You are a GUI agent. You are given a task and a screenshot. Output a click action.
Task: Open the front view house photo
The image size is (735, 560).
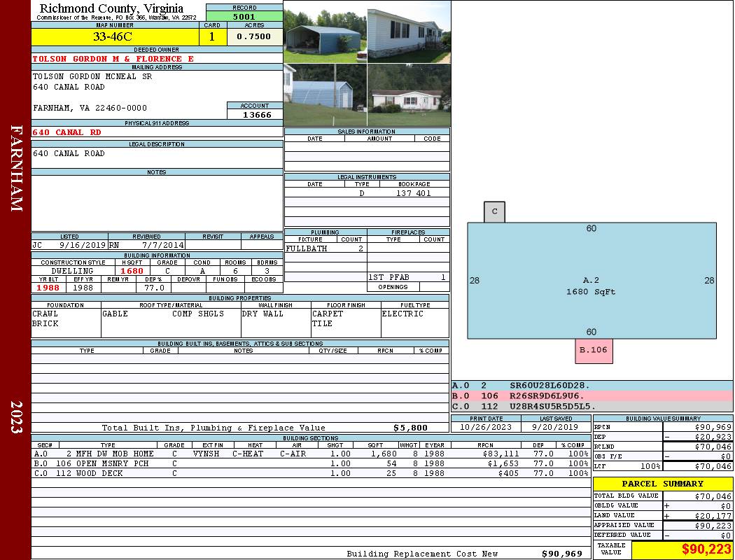409,94
